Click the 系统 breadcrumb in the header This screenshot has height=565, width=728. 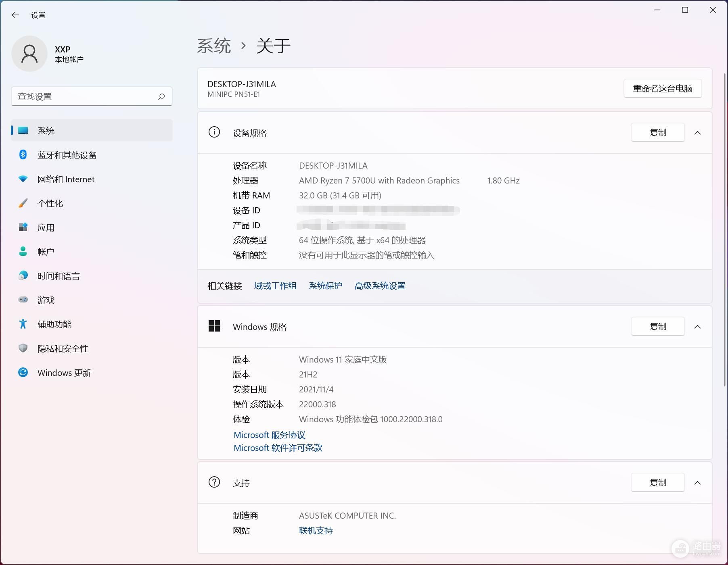214,46
